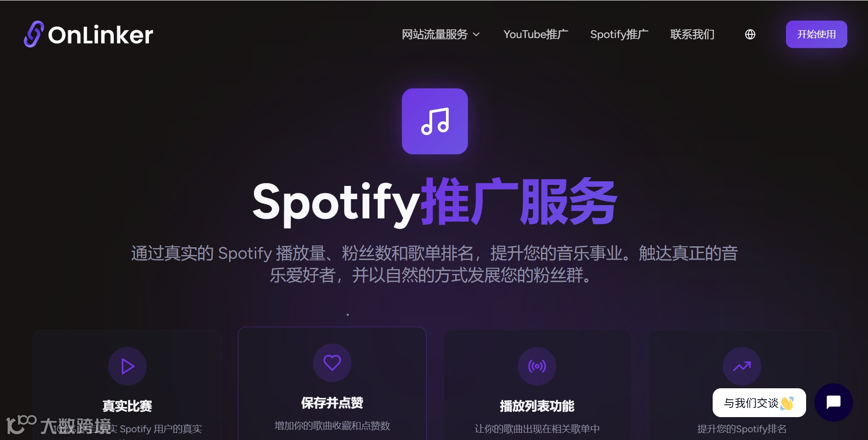Image resolution: width=868 pixels, height=440 pixels.
Task: Select the 保存并点赞 feature card title
Action: (332, 403)
